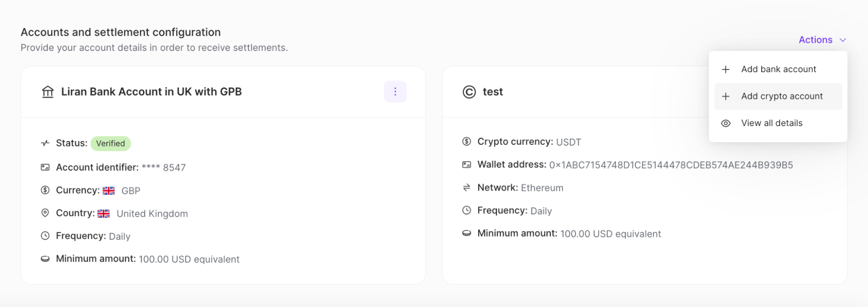Open the Actions dropdown chevron

(843, 40)
